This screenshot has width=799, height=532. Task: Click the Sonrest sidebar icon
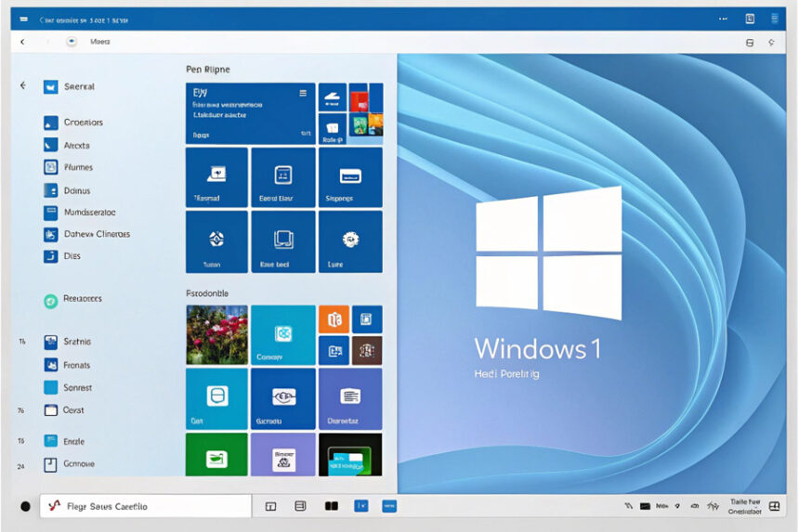[50, 387]
